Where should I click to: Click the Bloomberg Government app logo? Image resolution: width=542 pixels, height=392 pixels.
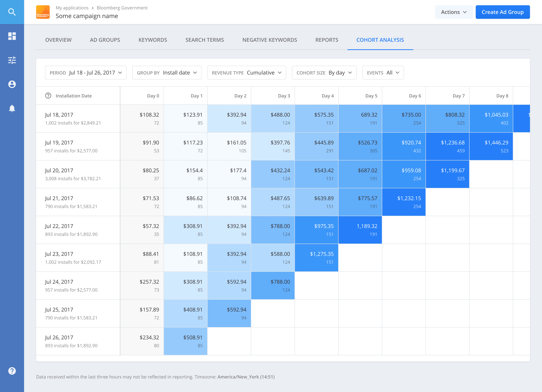[x=43, y=12]
